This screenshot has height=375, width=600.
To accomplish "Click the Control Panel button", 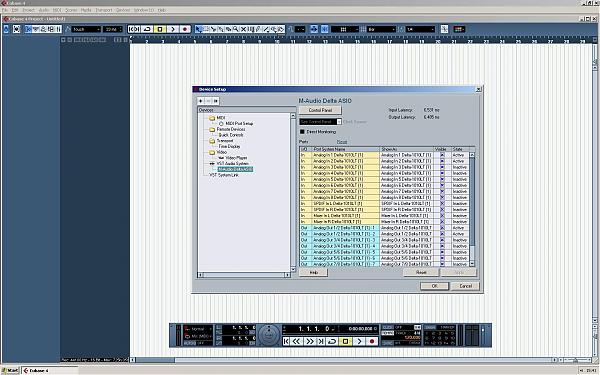I will [x=320, y=110].
